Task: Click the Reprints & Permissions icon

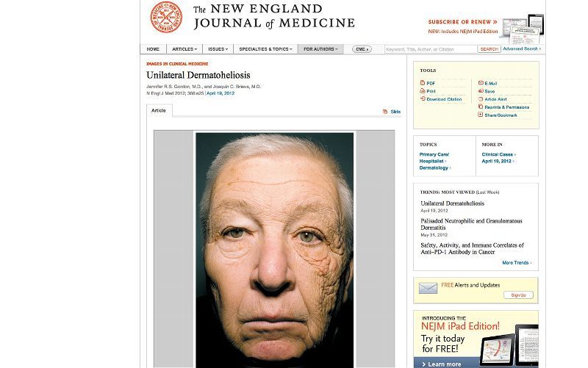Action: (x=481, y=107)
